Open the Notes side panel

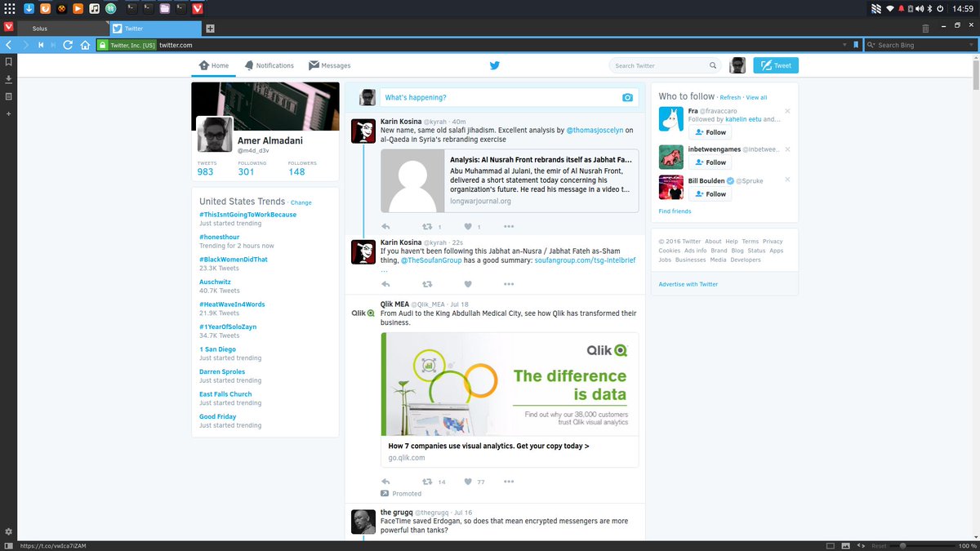[8, 96]
